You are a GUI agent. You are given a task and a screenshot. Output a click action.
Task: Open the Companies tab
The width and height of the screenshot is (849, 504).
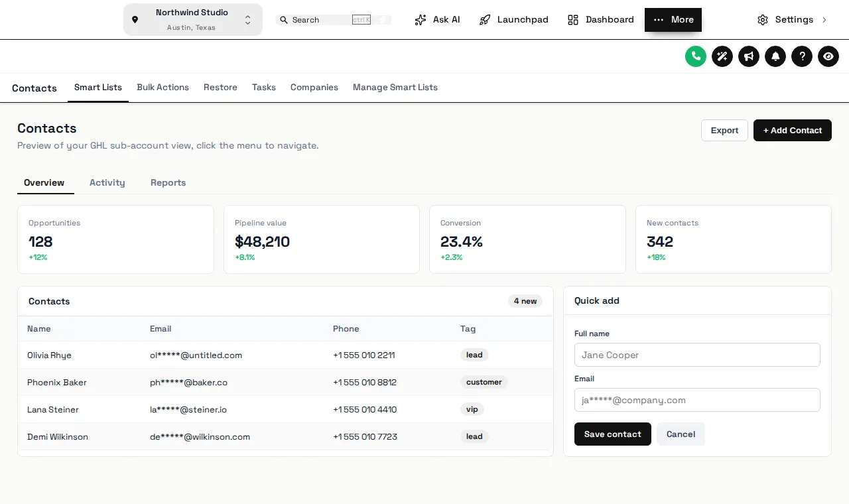[314, 88]
